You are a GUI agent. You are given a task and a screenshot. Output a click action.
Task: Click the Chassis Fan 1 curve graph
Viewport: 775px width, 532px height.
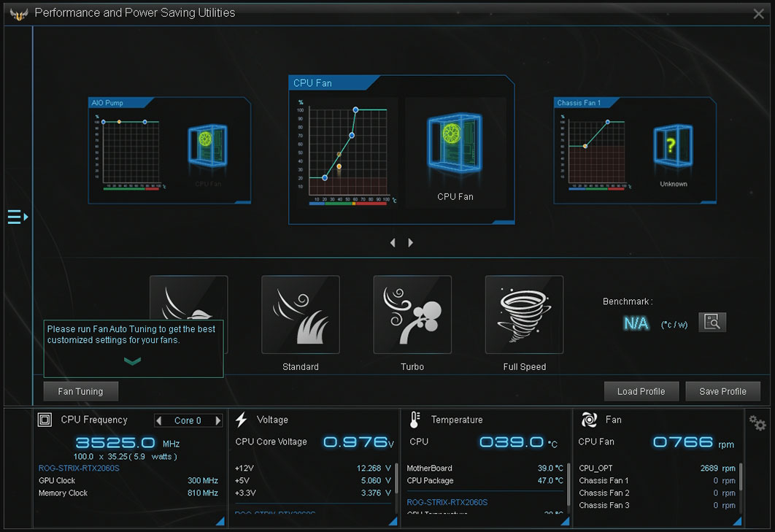coord(595,152)
